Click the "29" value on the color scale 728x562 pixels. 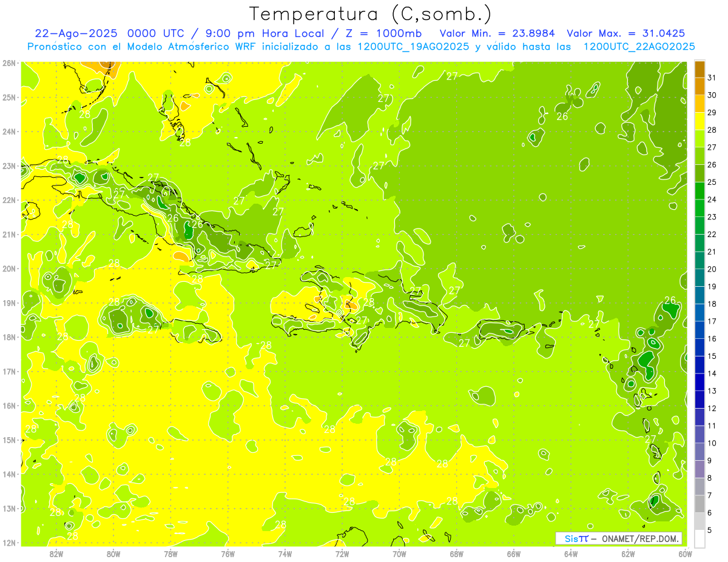coord(712,113)
